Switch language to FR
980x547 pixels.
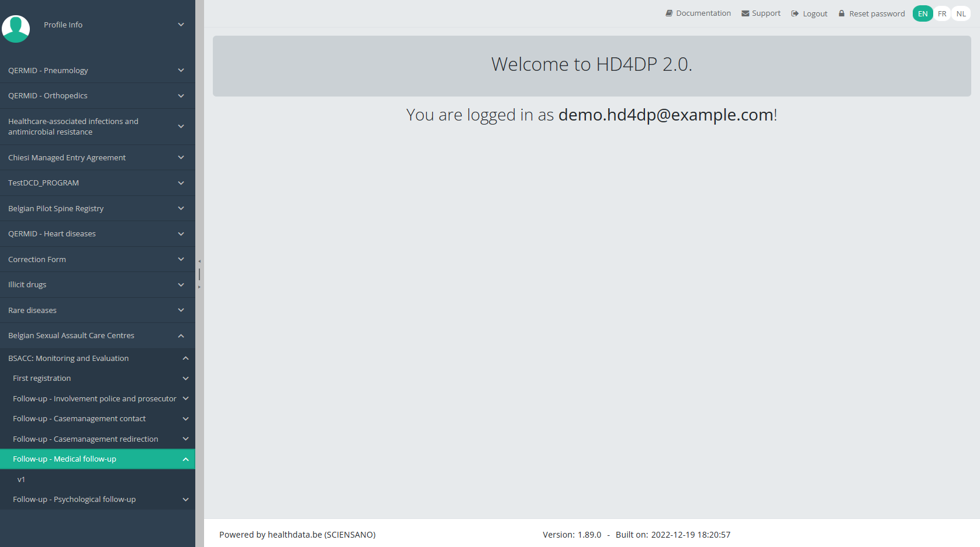(942, 13)
